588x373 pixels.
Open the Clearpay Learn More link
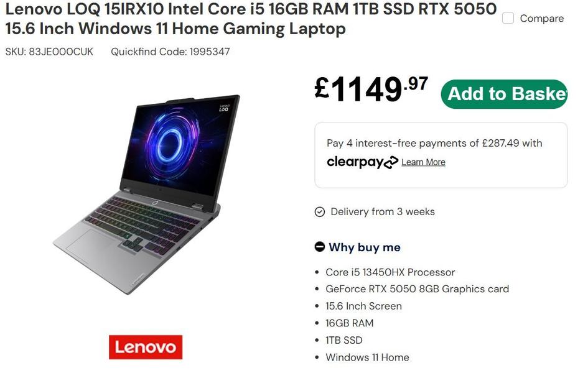click(x=423, y=162)
